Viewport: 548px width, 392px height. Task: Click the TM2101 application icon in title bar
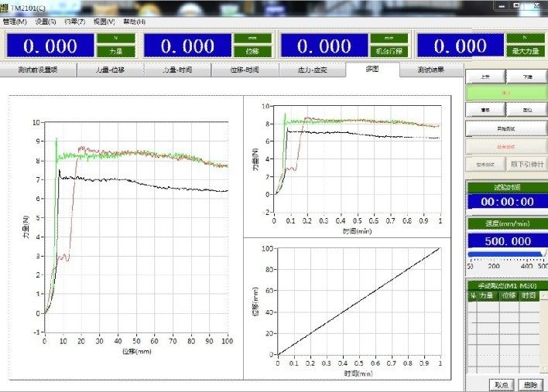tap(5, 7)
